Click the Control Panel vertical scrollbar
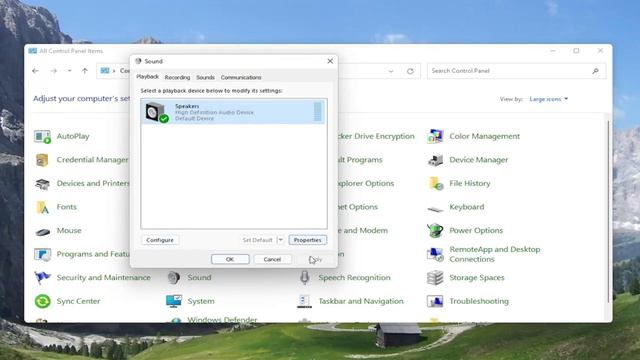Image resolution: width=640 pixels, height=360 pixels. 608,211
